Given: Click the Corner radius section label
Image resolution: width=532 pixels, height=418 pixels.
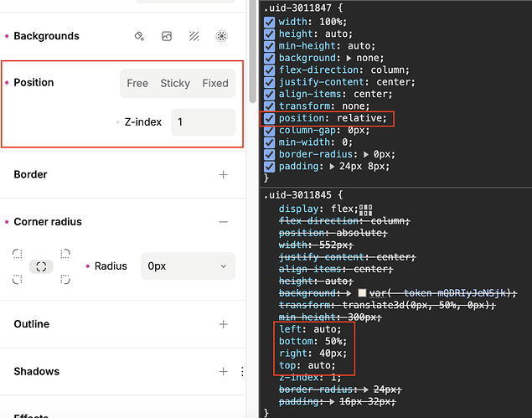Looking at the screenshot, I should click(x=48, y=221).
